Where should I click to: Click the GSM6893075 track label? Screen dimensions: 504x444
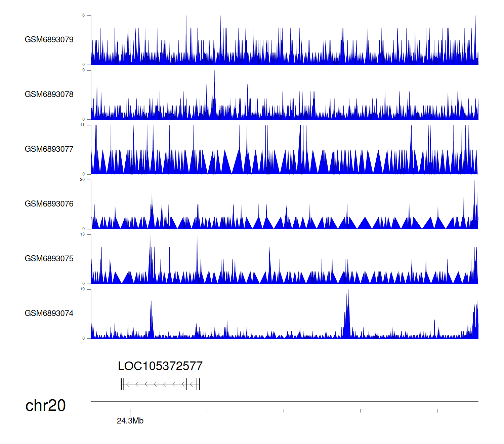coord(49,259)
